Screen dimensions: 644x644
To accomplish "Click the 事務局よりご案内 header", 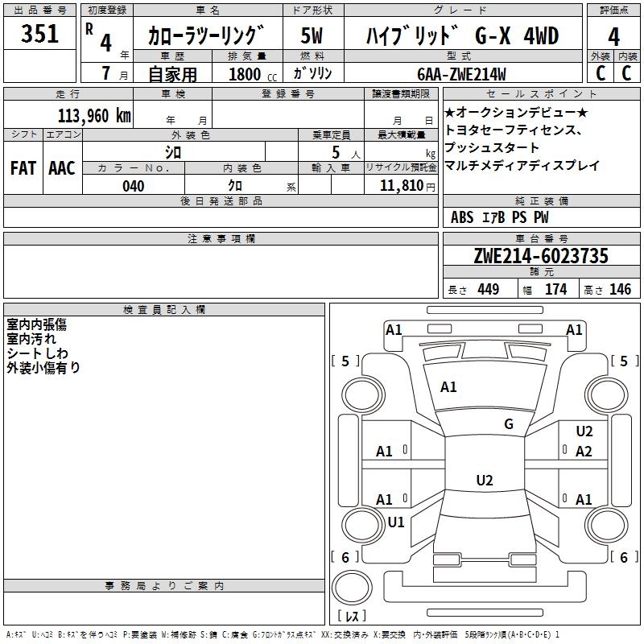I will click(x=164, y=586).
